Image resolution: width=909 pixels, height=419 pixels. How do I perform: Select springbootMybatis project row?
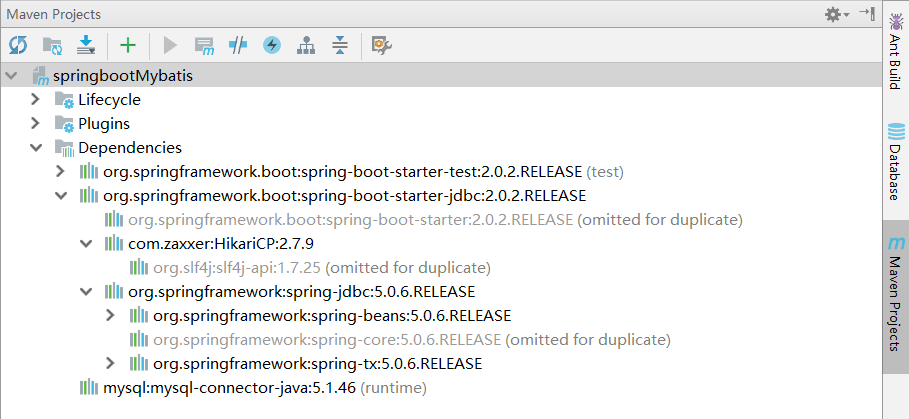coord(441,75)
